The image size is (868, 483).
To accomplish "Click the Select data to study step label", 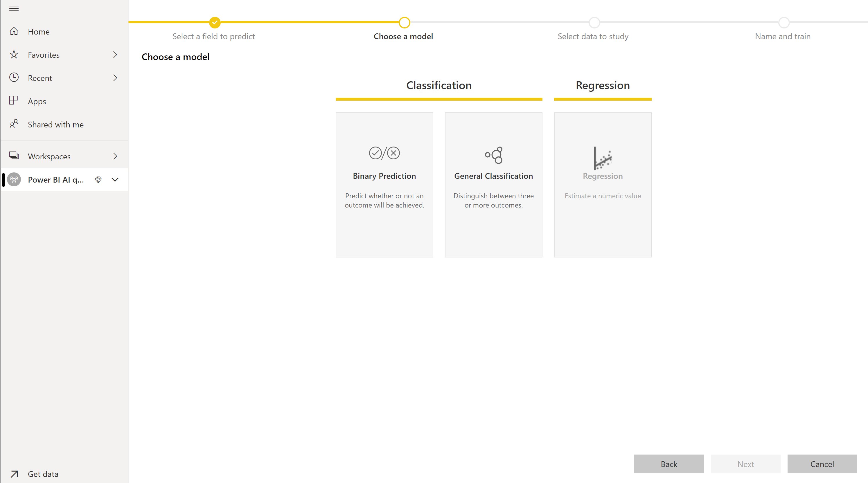I will click(593, 36).
